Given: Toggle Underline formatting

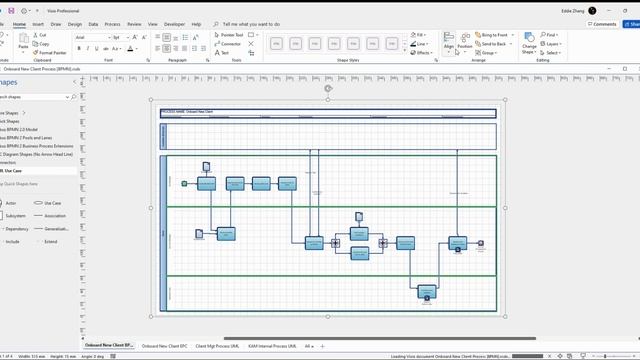Looking at the screenshot, I should [97, 49].
